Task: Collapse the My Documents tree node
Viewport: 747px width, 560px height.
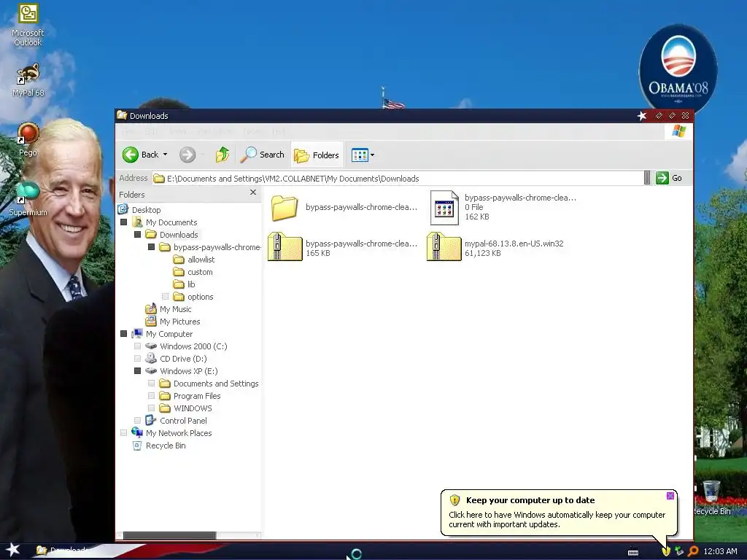Action: (x=124, y=222)
